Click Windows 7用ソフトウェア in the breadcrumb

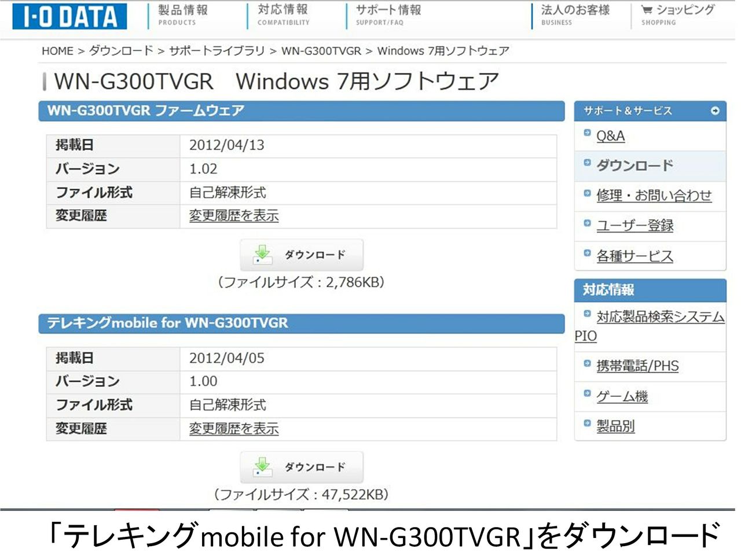[443, 51]
